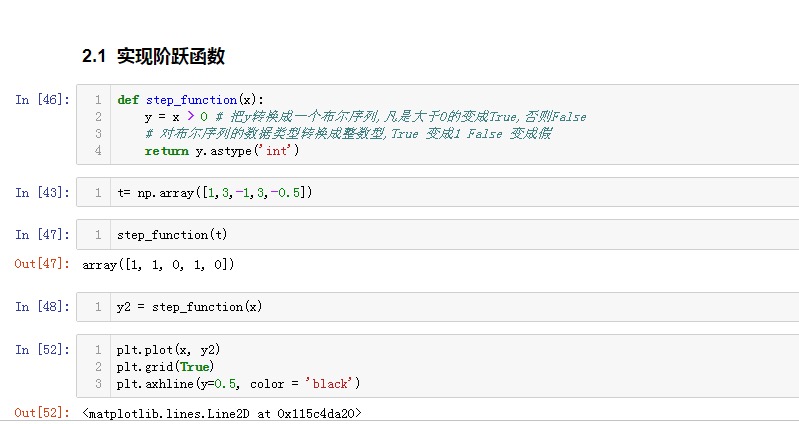Select the In [47] cell prompt
Viewport: 799px width, 424px height.
coord(43,235)
